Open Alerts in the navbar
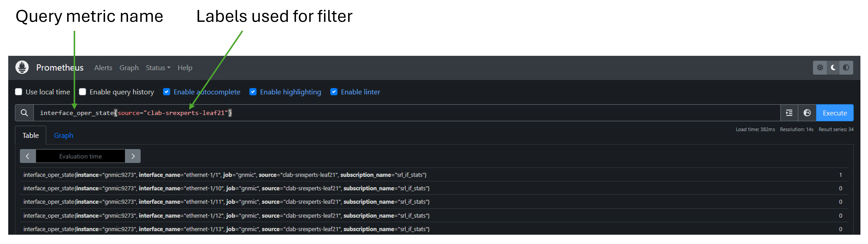The image size is (868, 244). click(x=103, y=68)
